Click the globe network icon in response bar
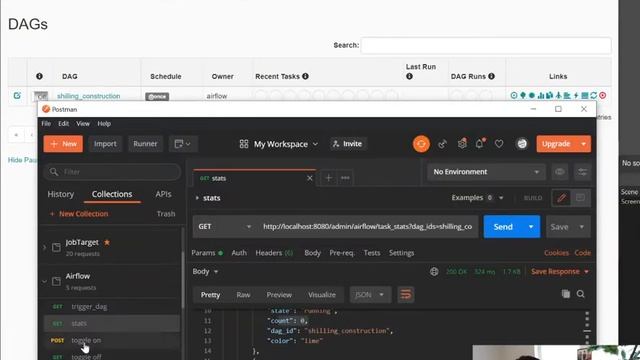Viewport: 640px width, 360px height. click(434, 271)
